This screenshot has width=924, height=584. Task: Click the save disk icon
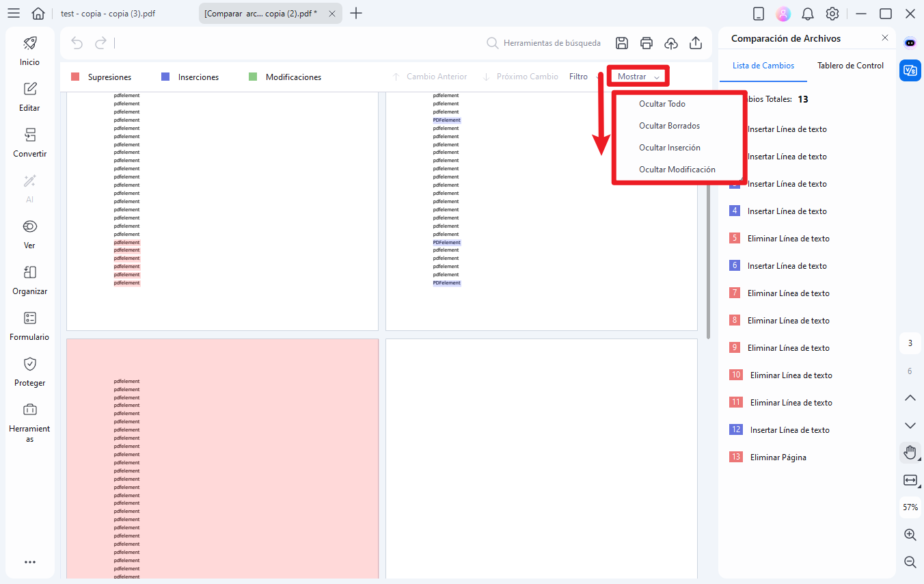coord(622,43)
